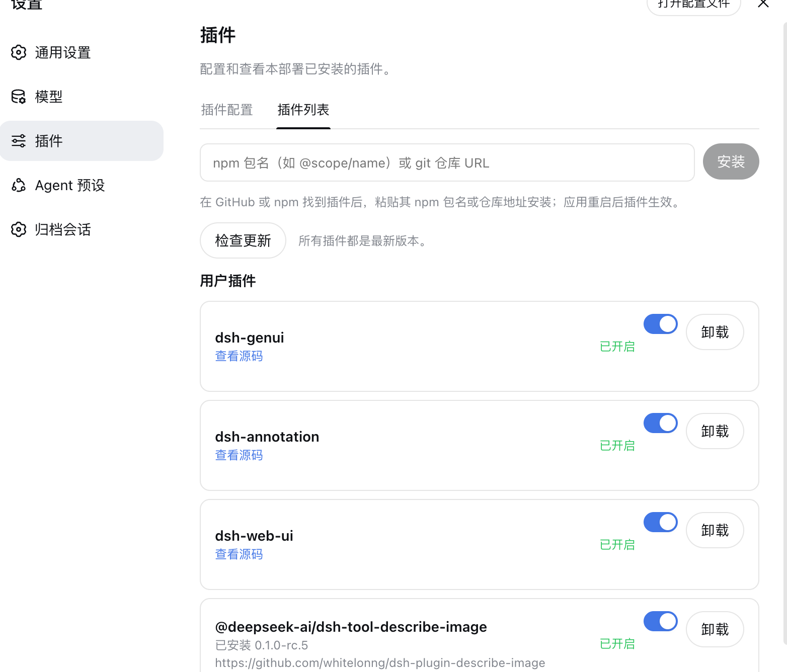Click 已开启 status for dsh-genui
The image size is (787, 672).
point(617,347)
